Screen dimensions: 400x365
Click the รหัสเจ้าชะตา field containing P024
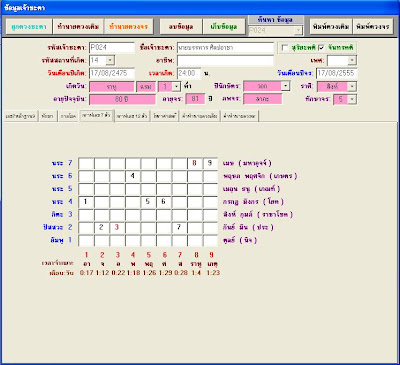(x=112, y=48)
